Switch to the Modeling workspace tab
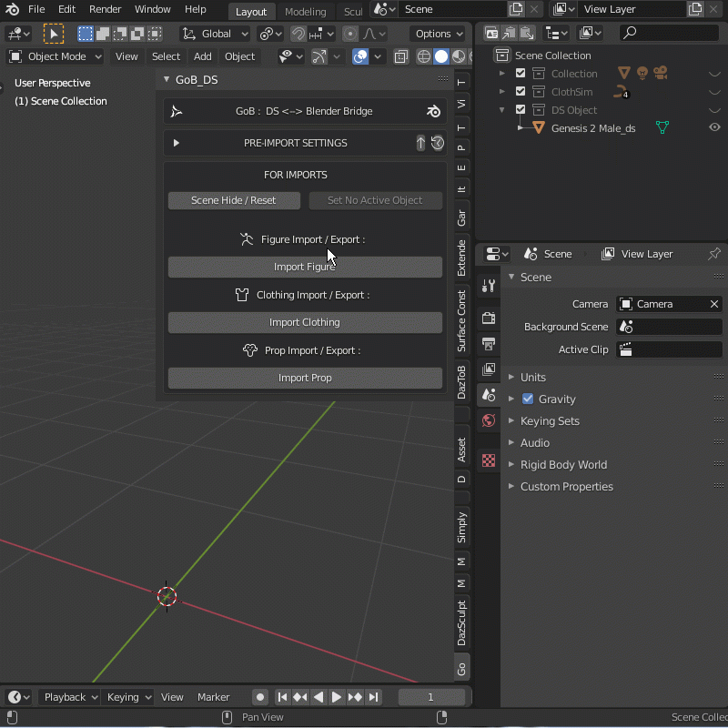728x728 pixels. pyautogui.click(x=305, y=12)
